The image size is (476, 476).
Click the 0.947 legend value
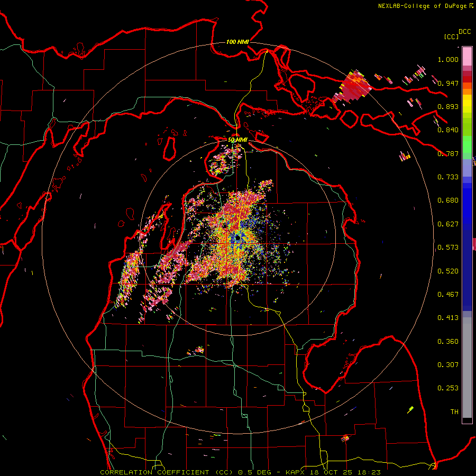tap(448, 83)
